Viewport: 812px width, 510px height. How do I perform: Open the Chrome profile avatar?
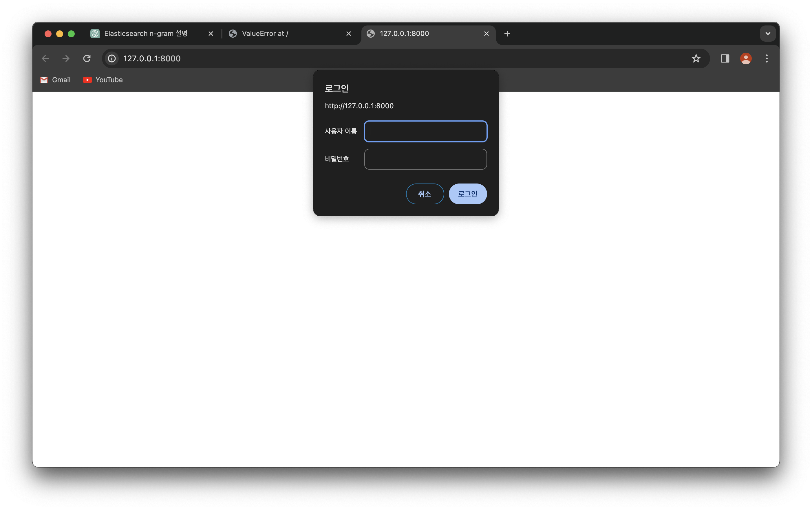point(746,59)
